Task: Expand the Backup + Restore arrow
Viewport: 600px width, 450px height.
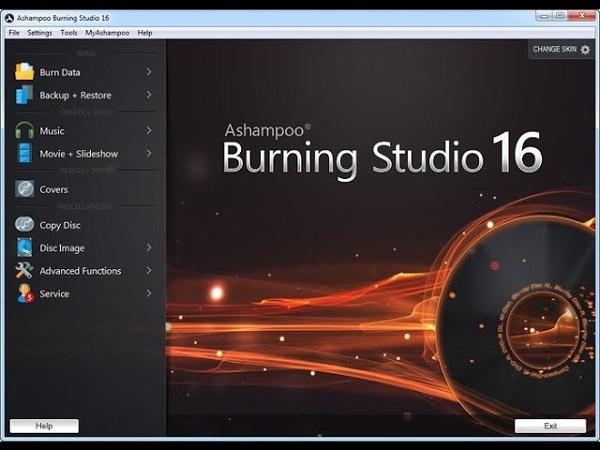Action: point(149,95)
